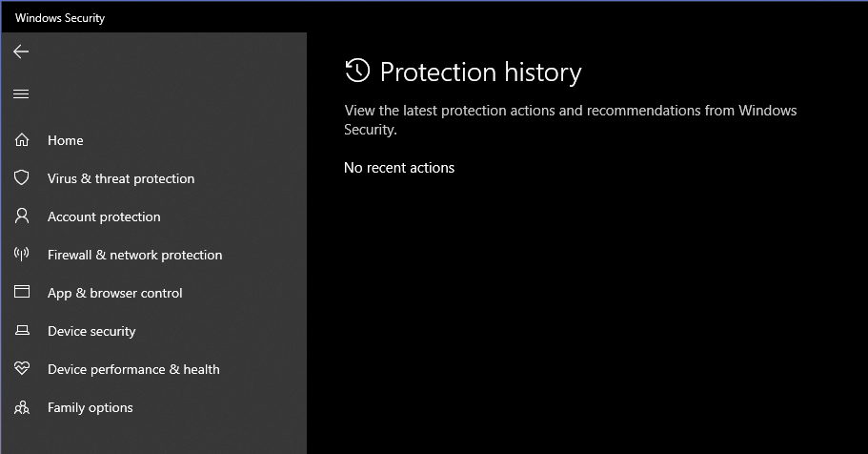Click the antenna icon for Firewall
Image resolution: width=868 pixels, height=454 pixels.
tap(21, 255)
